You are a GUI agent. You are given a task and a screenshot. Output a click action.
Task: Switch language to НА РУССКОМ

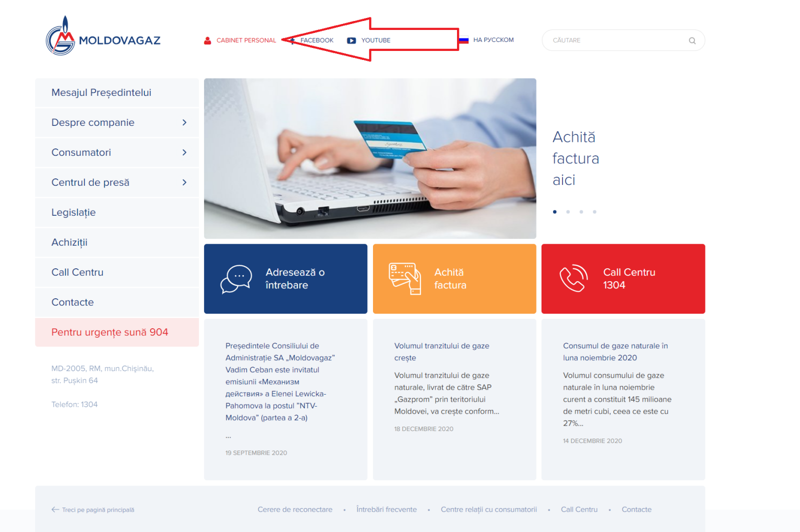(493, 40)
